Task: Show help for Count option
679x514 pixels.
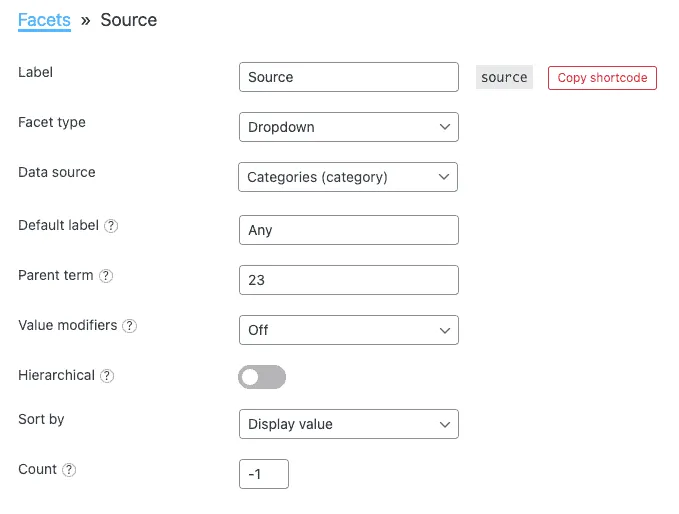Action: pyautogui.click(x=69, y=470)
